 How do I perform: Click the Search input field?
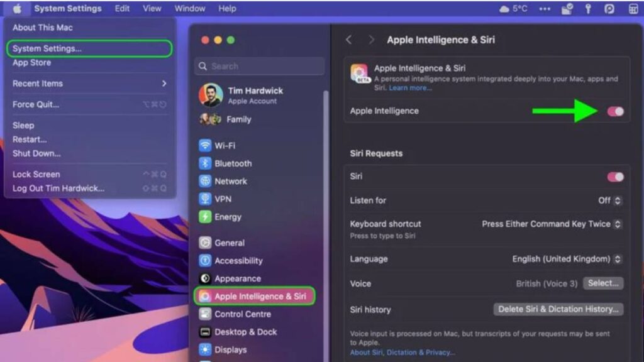coord(260,66)
